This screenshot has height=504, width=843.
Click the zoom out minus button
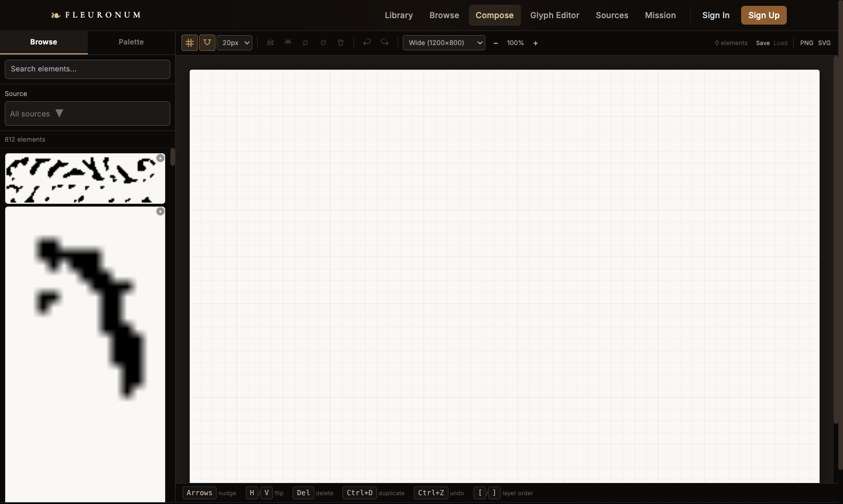(x=496, y=43)
